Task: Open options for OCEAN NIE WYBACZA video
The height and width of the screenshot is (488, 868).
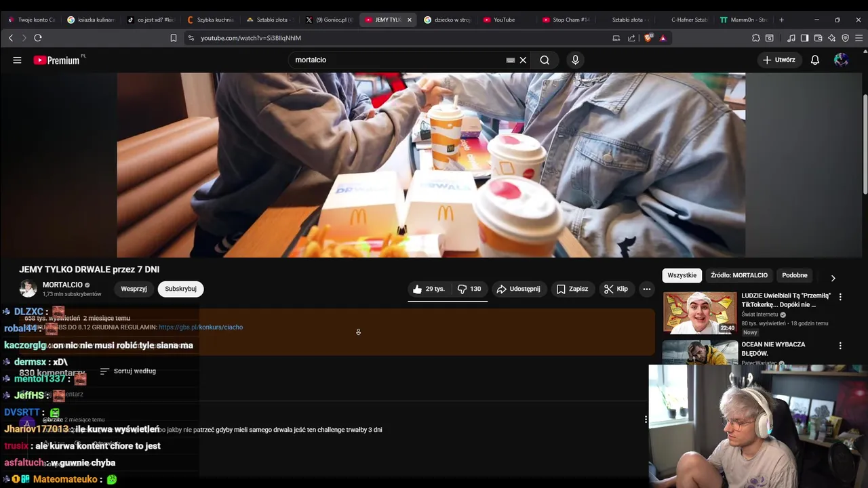Action: (840, 346)
